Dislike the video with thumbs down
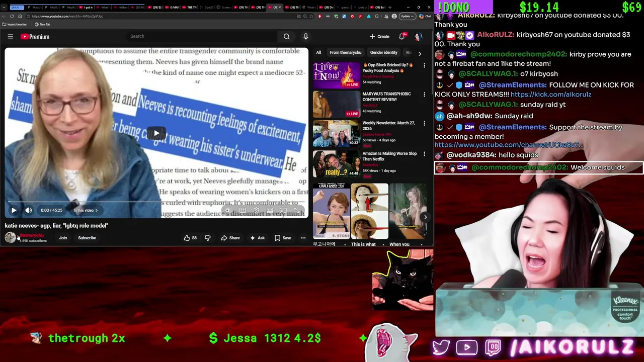The image size is (644, 362). [x=207, y=238]
